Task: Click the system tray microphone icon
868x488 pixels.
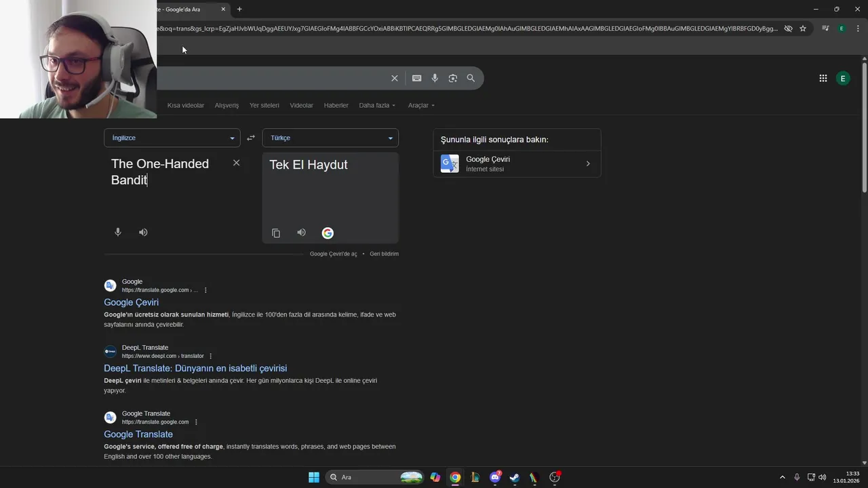Action: (797, 477)
